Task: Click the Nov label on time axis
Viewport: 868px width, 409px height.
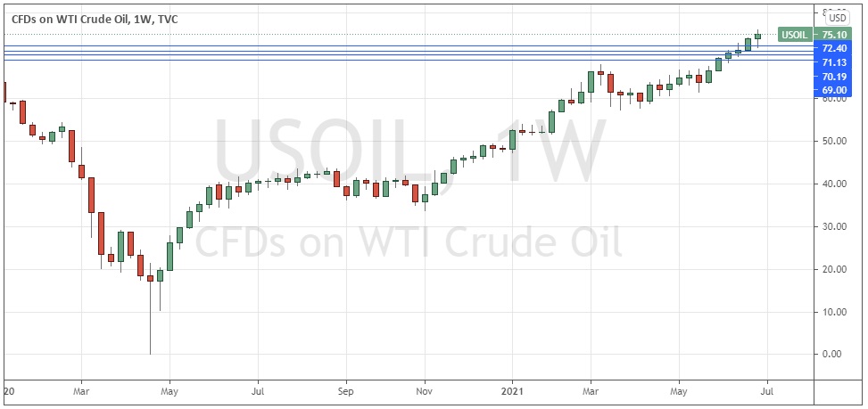Action: pos(425,391)
